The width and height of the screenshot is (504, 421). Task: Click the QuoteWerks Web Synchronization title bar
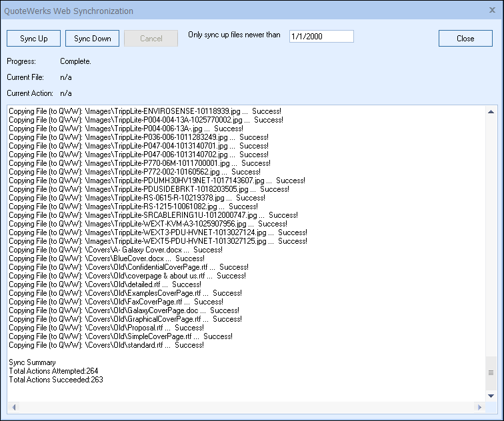pyautogui.click(x=200, y=11)
